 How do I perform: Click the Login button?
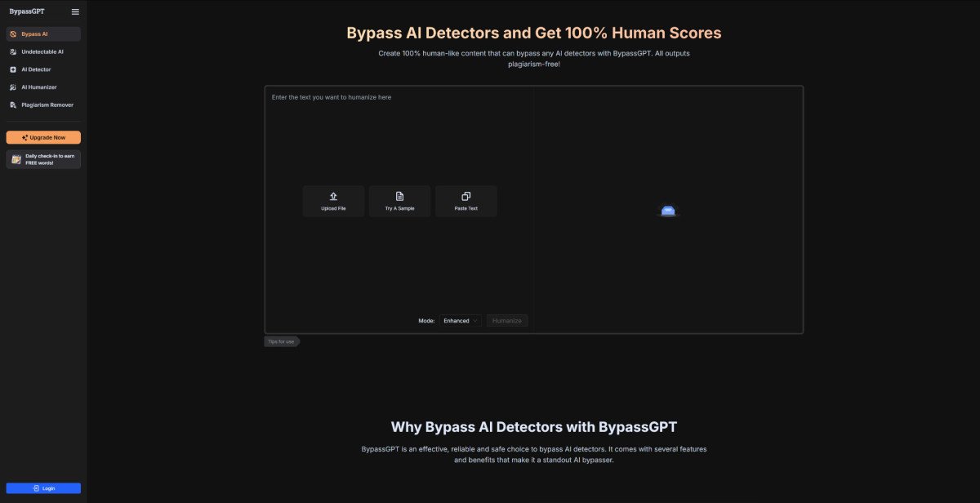[x=43, y=487]
